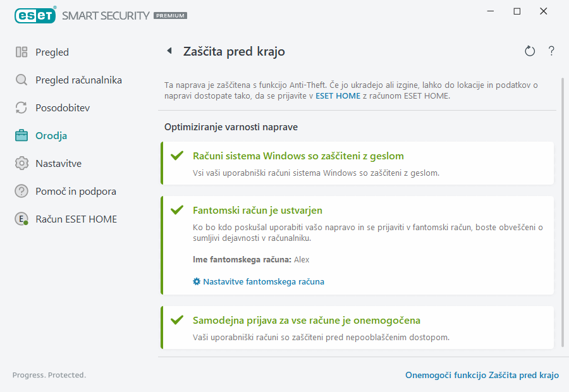Open the Pomoč in podpora question icon
569x392 pixels.
point(22,191)
